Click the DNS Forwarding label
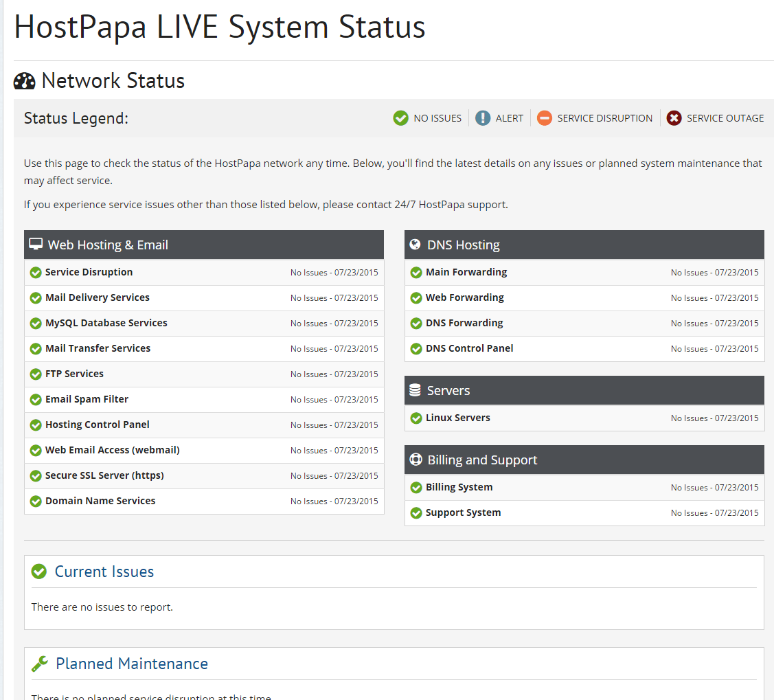This screenshot has width=774, height=700. click(x=464, y=323)
